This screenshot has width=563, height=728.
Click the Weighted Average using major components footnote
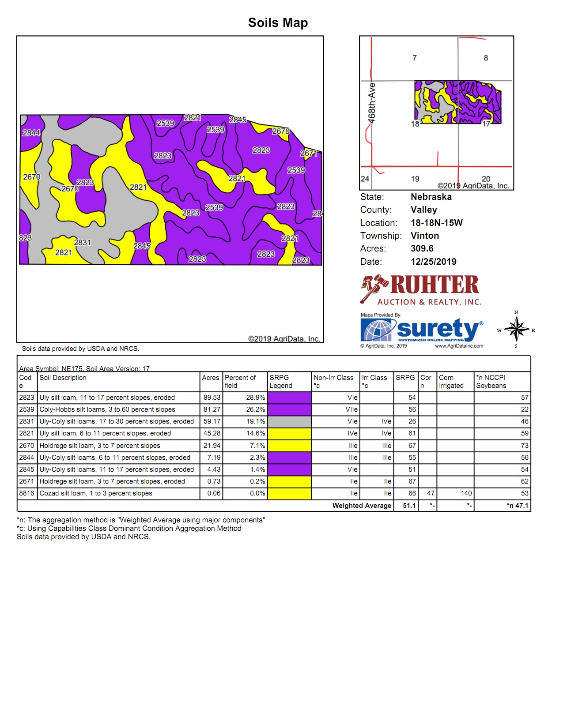[x=141, y=520]
